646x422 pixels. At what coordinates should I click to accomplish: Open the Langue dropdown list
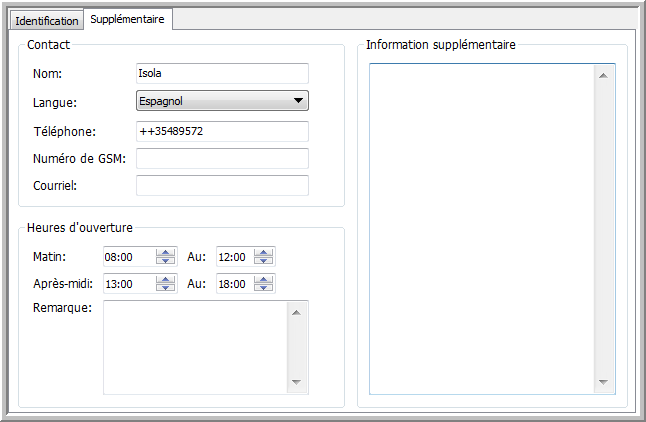point(221,101)
